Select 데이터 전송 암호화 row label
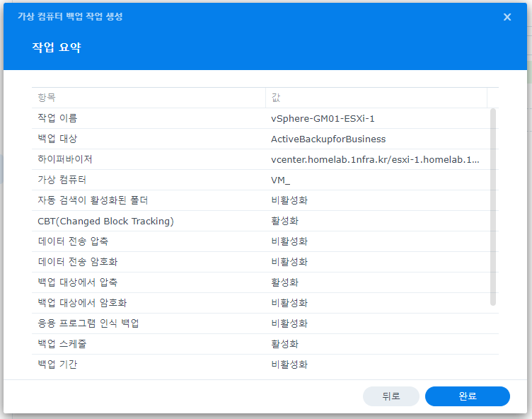This screenshot has width=532, height=419. 78,261
